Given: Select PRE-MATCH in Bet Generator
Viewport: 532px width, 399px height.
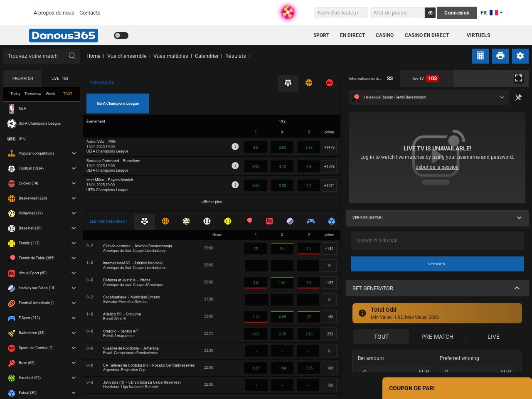Looking at the screenshot, I should [437, 337].
